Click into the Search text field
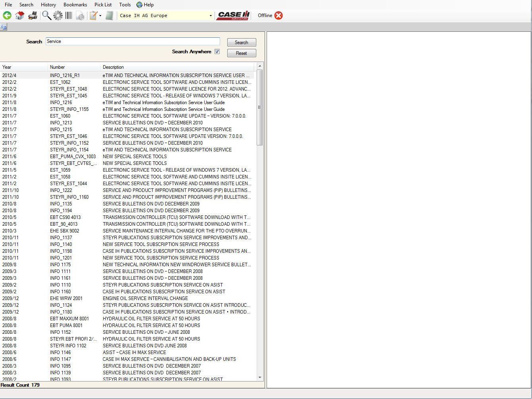The width and height of the screenshot is (532, 399). [133, 41]
